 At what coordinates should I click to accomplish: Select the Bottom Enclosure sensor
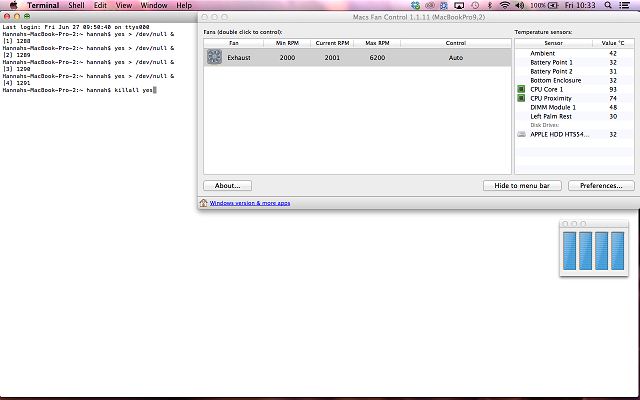[x=556, y=80]
